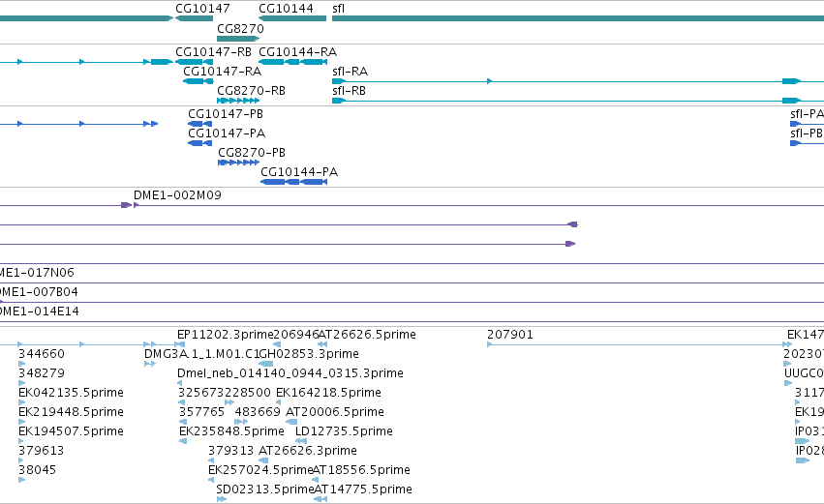824x504 pixels.
Task: Open Dmel_neb_014140_0944_0315.3prime EST label
Action: pyautogui.click(x=290, y=373)
